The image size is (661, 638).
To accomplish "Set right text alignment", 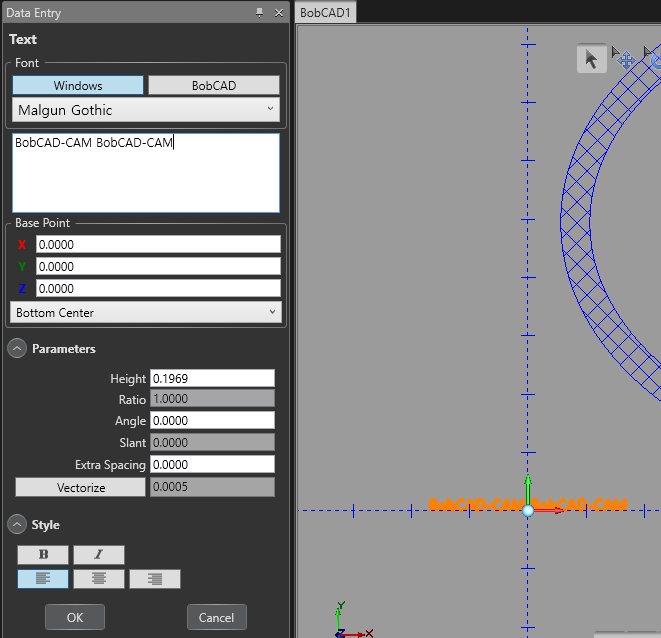I will coord(155,579).
